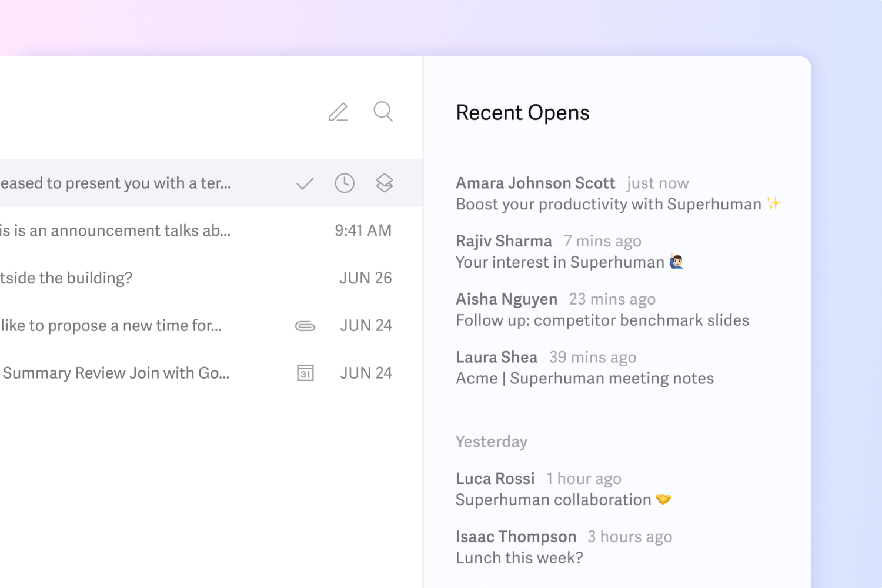The height and width of the screenshot is (588, 882).
Task: Select the announcement email from 9:41 AM
Action: point(147,230)
